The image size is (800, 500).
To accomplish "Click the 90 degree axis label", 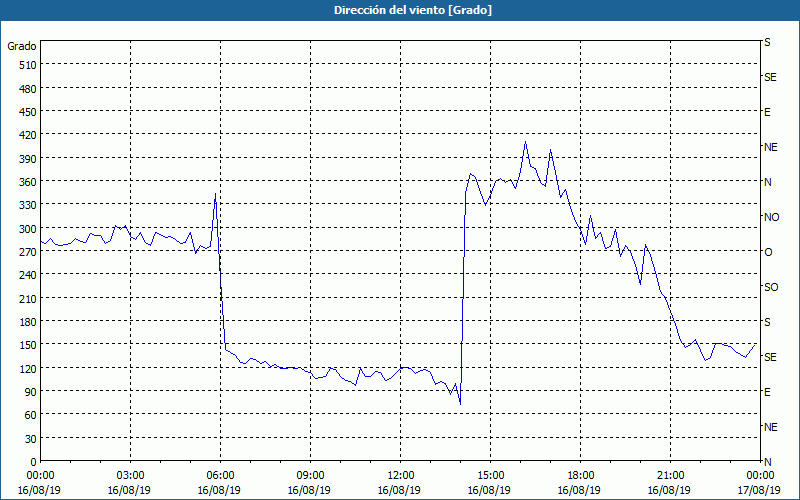I will [x=31, y=392].
